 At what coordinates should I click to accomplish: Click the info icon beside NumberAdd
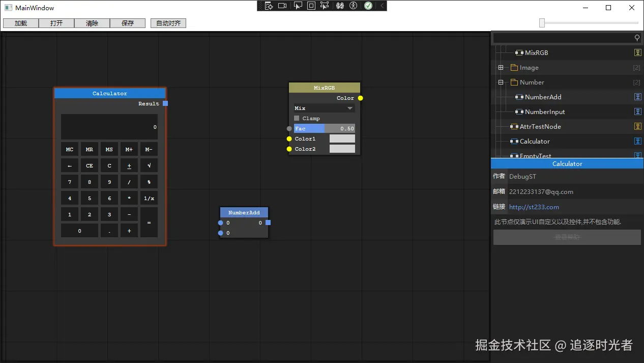[637, 97]
